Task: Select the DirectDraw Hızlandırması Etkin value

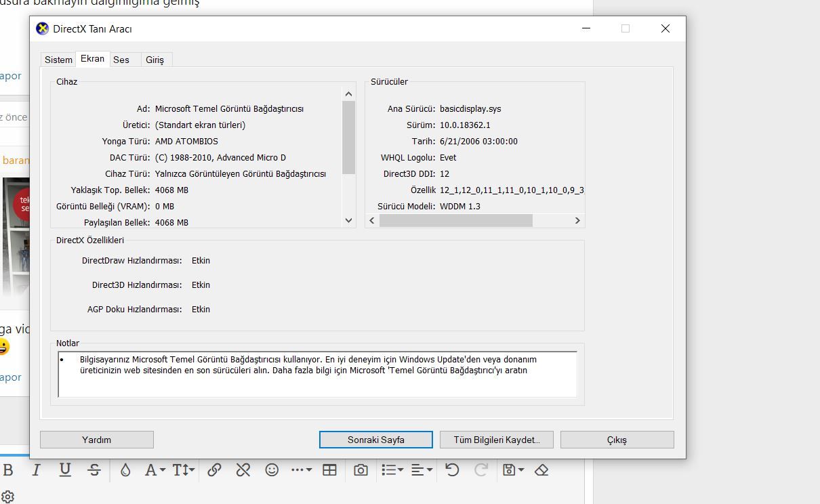Action: click(201, 261)
